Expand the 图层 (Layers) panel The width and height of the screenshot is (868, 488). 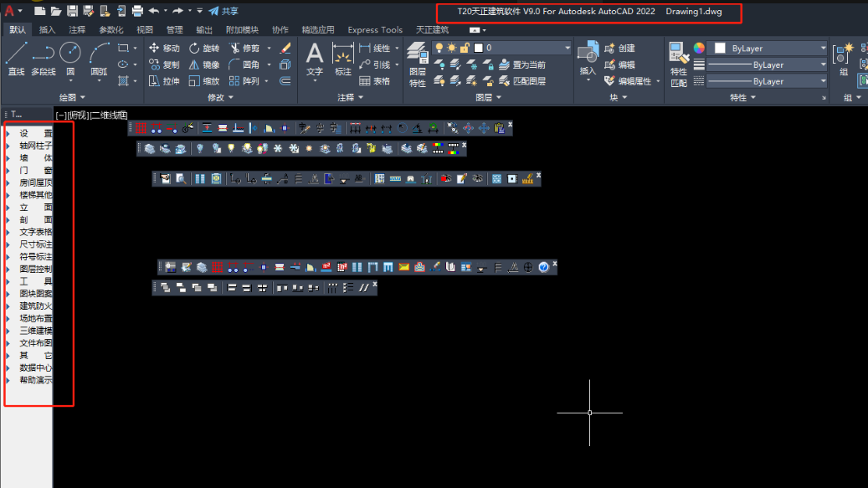tap(488, 97)
